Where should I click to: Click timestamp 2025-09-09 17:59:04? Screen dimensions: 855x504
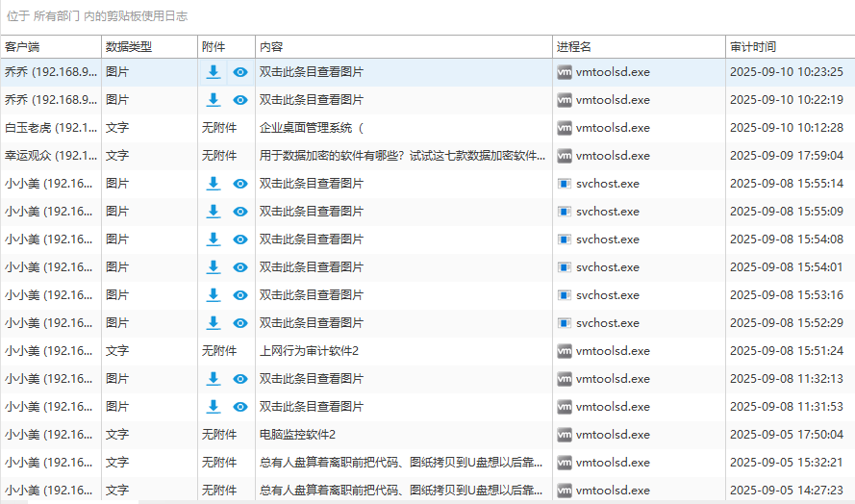787,156
